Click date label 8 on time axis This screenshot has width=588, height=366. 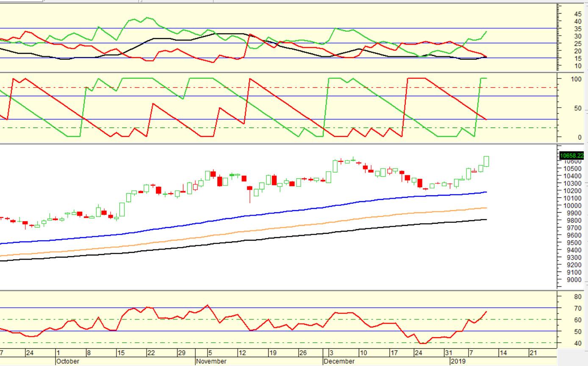[89, 353]
